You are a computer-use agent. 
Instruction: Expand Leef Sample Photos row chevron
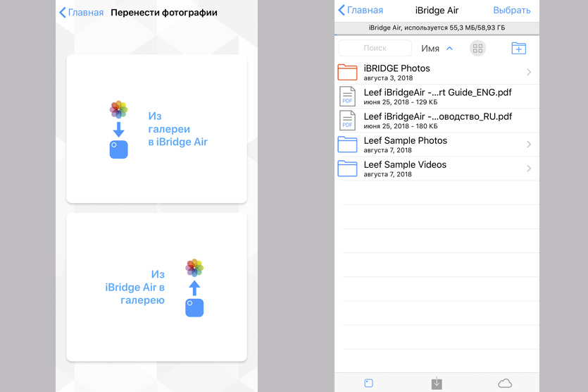[x=529, y=145]
